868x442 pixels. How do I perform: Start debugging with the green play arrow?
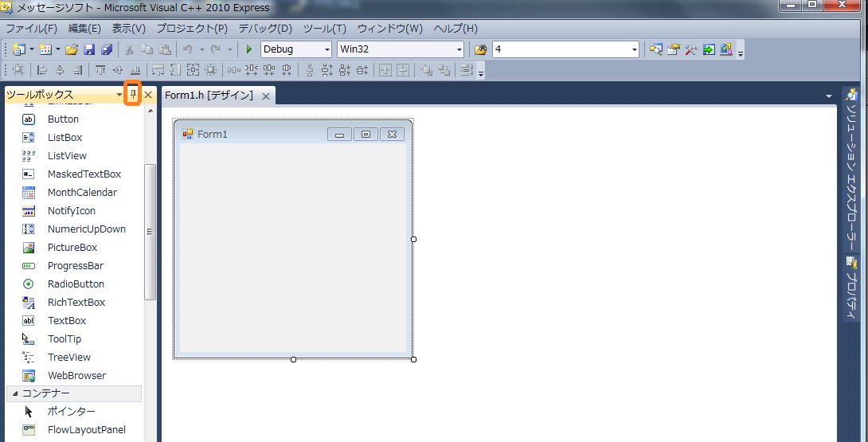[x=249, y=49]
